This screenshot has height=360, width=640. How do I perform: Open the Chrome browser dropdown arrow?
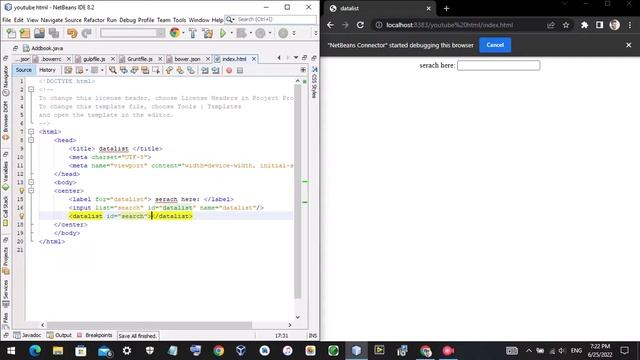pyautogui.click(x=183, y=33)
